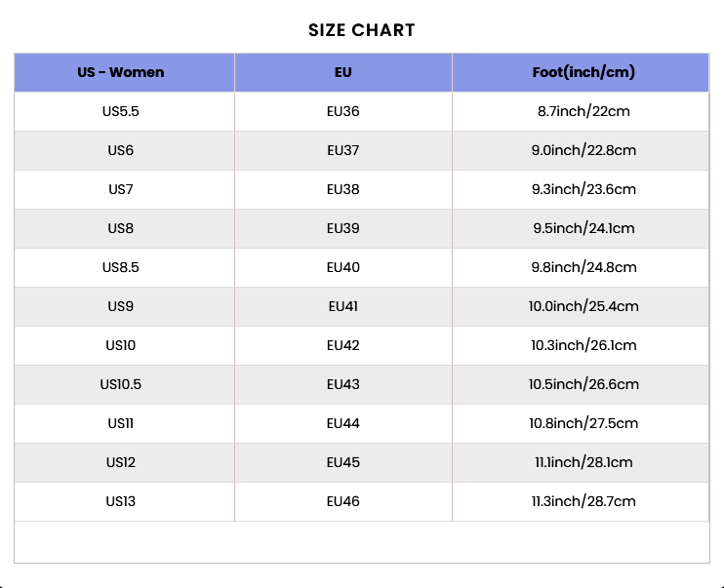This screenshot has height=588, width=724.
Task: Click the empty bottom table row
Action: click(x=362, y=541)
